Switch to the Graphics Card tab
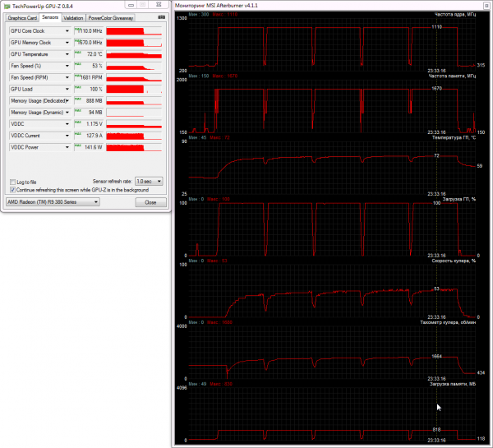Image resolution: width=493 pixels, height=448 pixels. pyautogui.click(x=22, y=18)
